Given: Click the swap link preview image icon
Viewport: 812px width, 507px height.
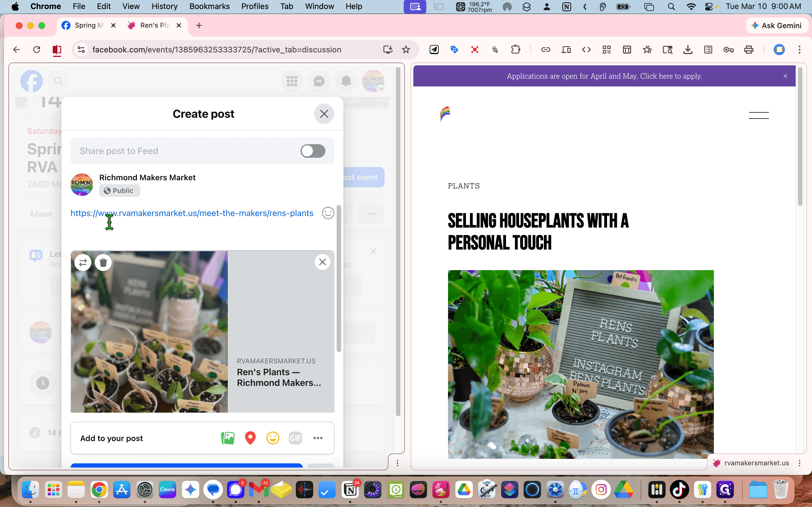Looking at the screenshot, I should tap(83, 262).
